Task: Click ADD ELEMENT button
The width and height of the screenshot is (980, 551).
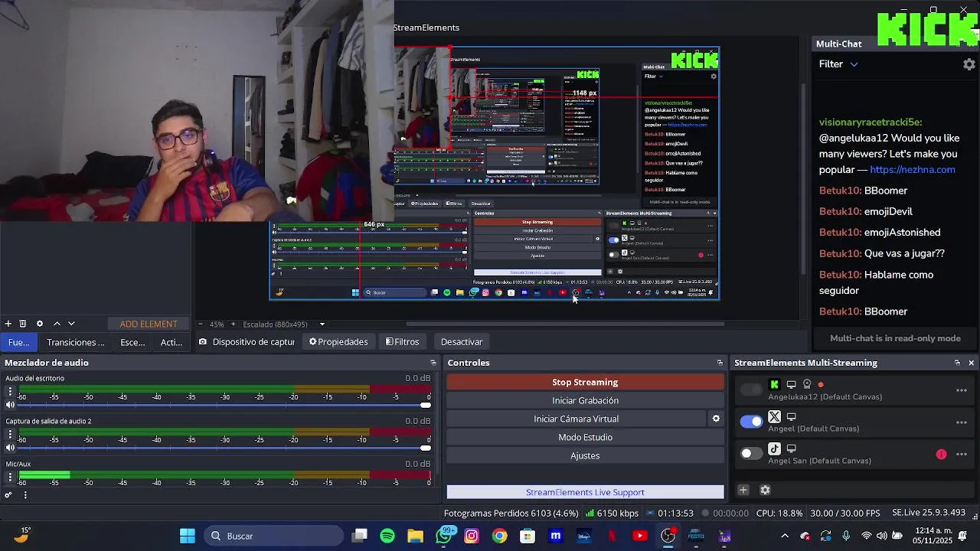Action: 148,324
